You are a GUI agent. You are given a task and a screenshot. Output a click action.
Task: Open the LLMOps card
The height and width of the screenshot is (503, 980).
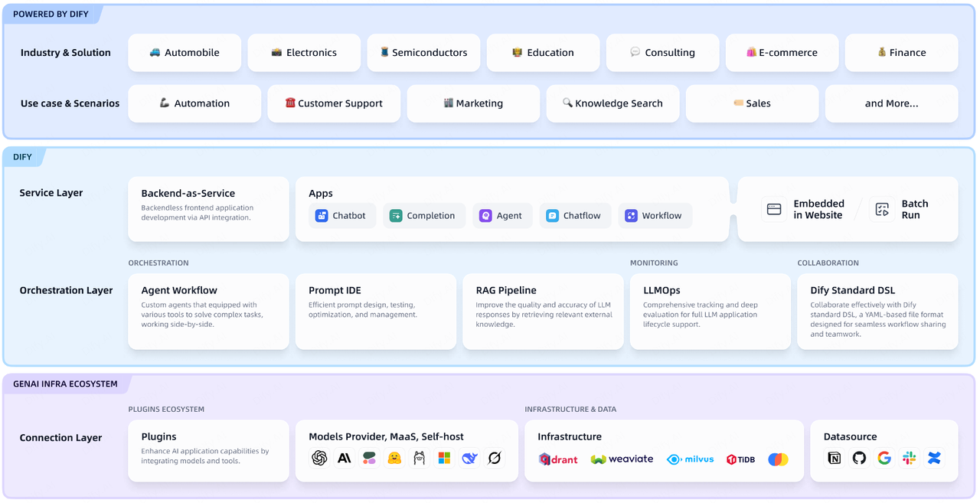(x=710, y=312)
